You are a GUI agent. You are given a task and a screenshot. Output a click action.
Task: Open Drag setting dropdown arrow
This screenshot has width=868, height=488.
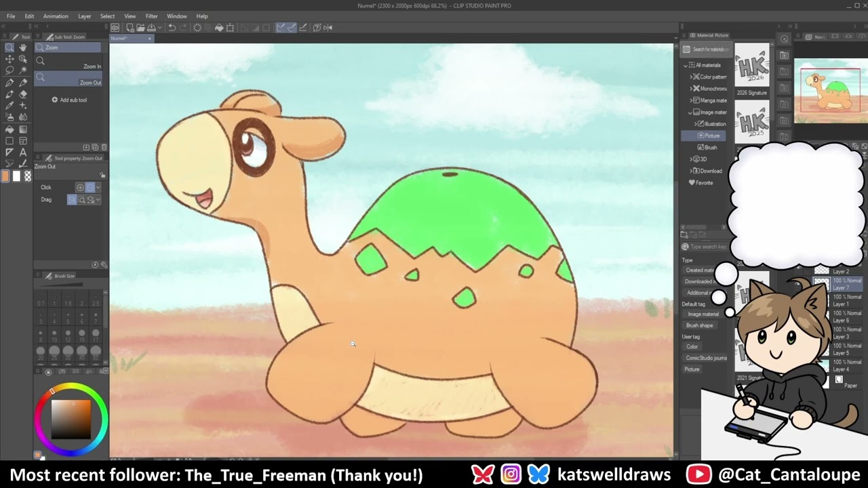click(x=98, y=200)
